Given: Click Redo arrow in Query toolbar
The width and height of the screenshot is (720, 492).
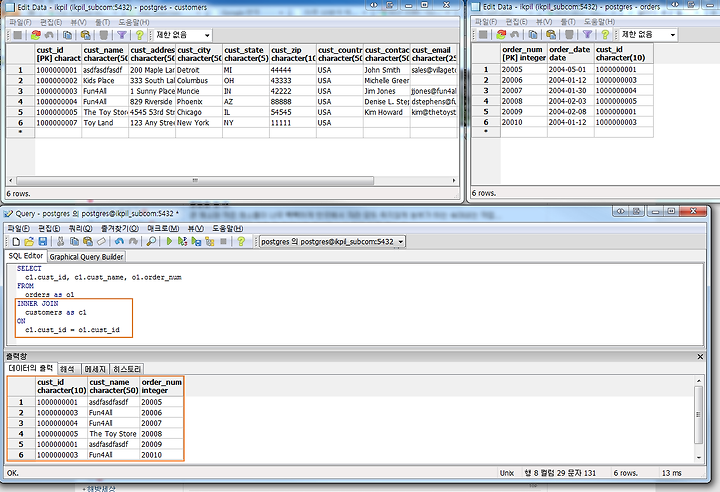Looking at the screenshot, I should point(133,242).
